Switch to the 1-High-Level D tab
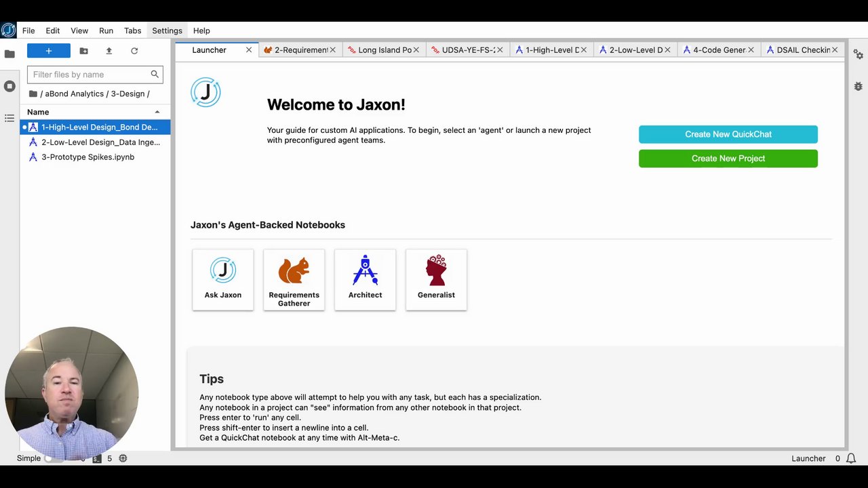Screen dimensions: 868x488 (x=552, y=50)
